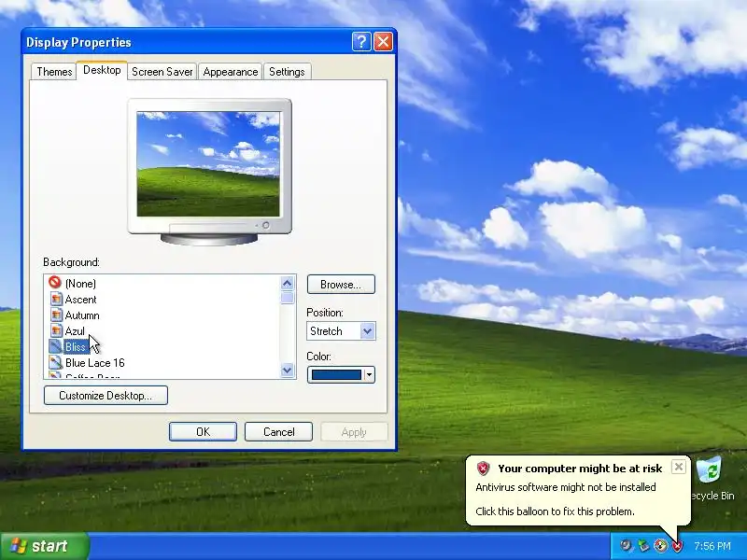
Task: Click the Ascent wallpaper file icon
Action: [x=56, y=299]
